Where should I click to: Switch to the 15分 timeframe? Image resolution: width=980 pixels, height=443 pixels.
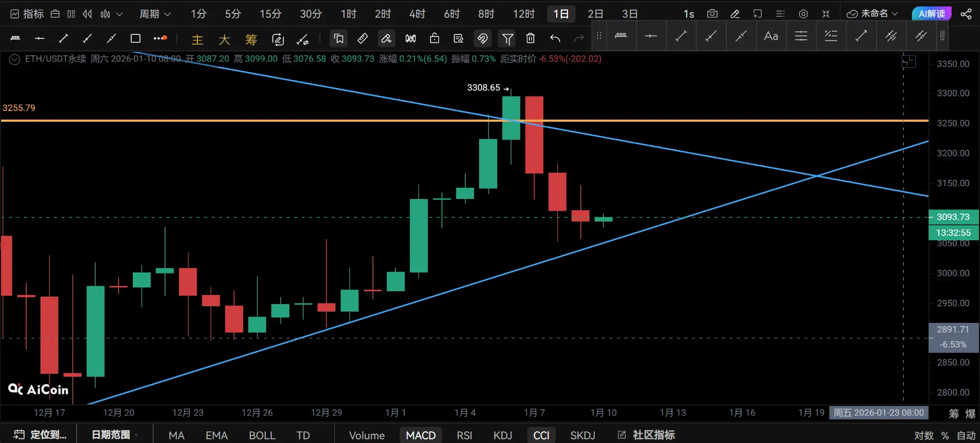coord(271,14)
